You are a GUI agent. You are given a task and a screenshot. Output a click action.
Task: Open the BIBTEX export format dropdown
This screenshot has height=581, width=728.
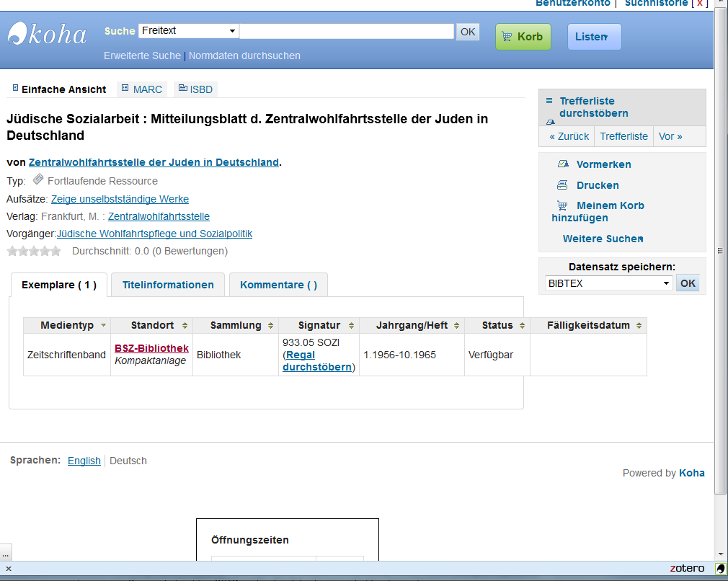click(608, 283)
